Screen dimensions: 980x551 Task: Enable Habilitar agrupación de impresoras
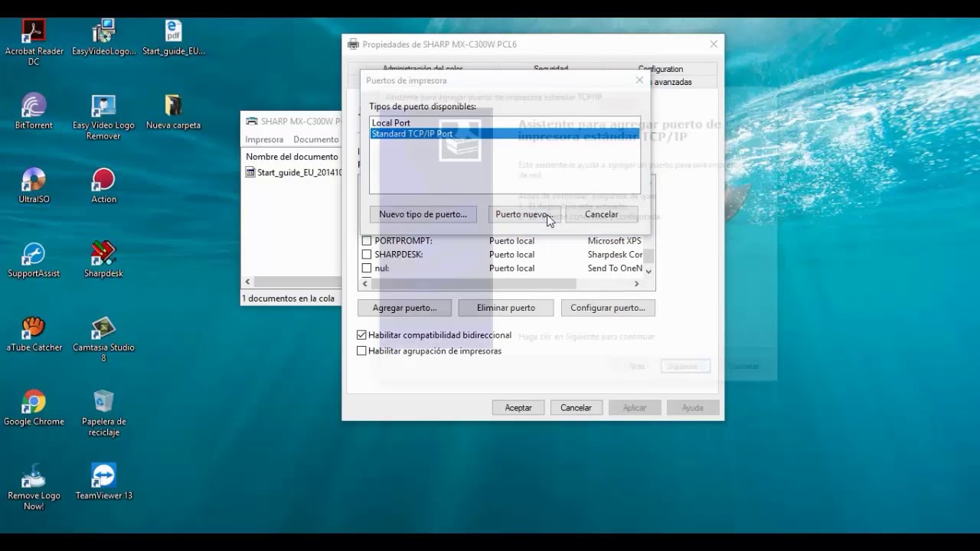point(361,351)
